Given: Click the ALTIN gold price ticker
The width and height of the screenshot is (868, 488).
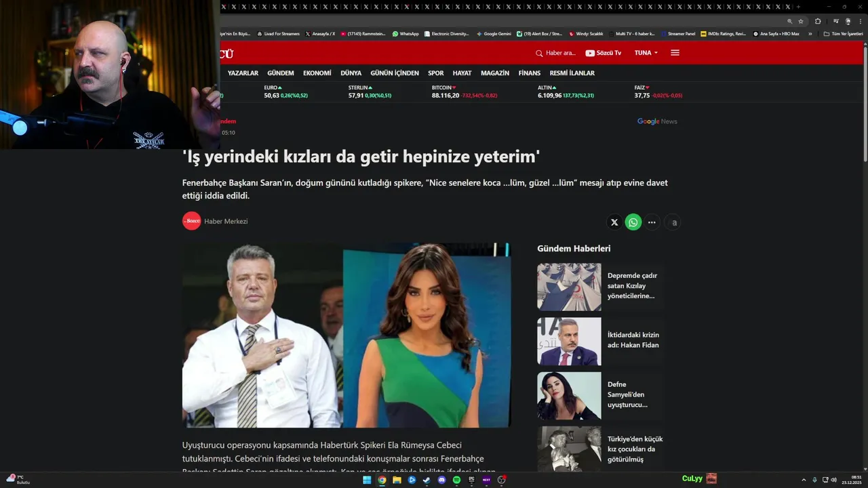Looking at the screenshot, I should click(566, 91).
